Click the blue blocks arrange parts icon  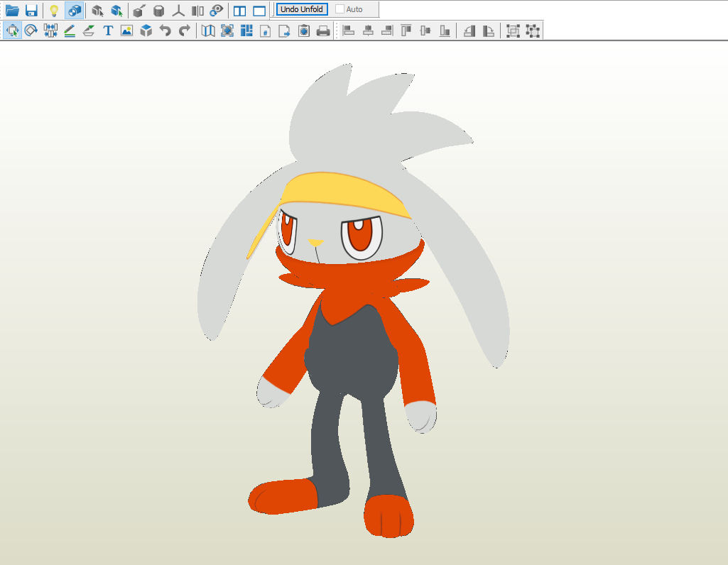point(246,31)
